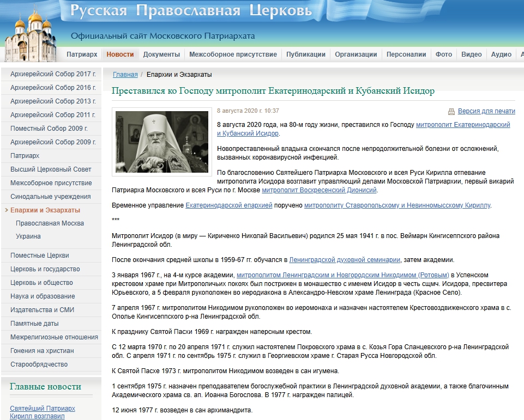Open Поместные Церкви in the sidebar
This screenshot has width=524, height=420.
40,255
